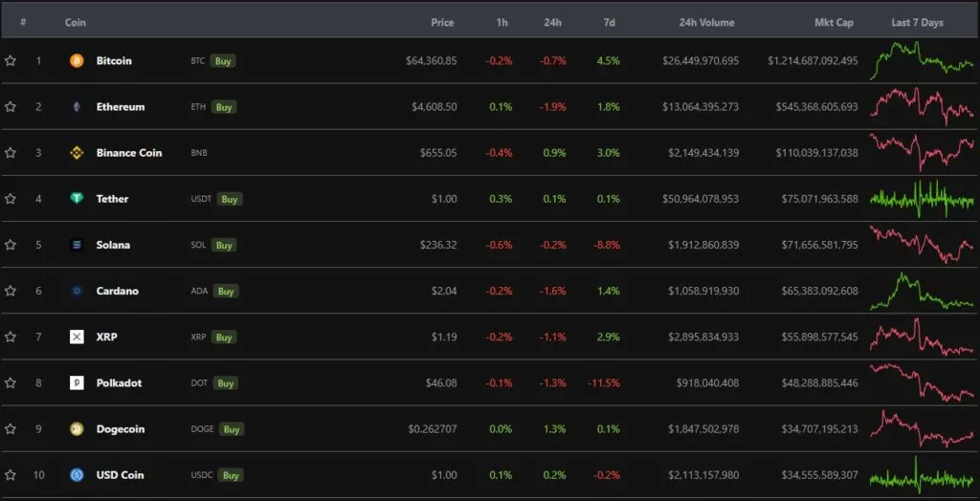Click the Tether logo icon
The image size is (980, 501).
point(77,199)
